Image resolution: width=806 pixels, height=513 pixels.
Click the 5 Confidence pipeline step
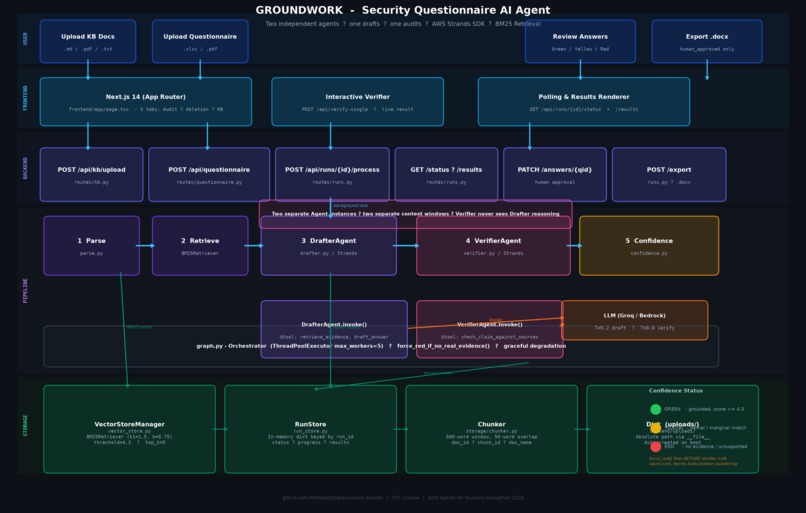pos(649,246)
